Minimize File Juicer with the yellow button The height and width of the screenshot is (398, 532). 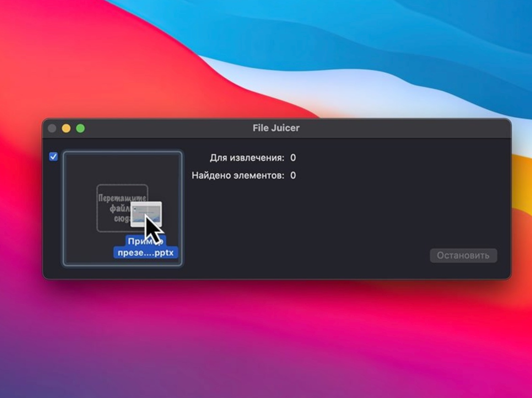click(x=66, y=128)
